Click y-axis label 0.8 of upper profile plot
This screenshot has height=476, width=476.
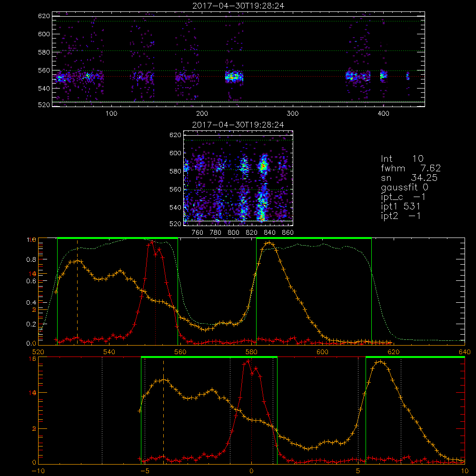click(x=31, y=259)
